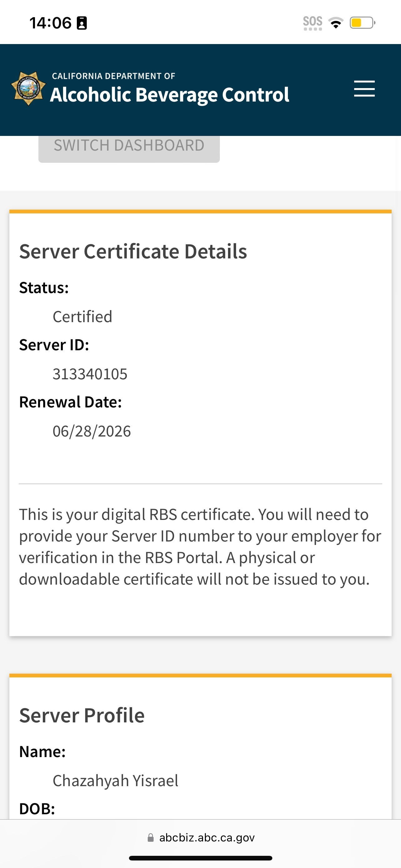Viewport: 401px width, 868px height.
Task: Click the Alcoholic Beverage Control site title
Action: click(169, 95)
